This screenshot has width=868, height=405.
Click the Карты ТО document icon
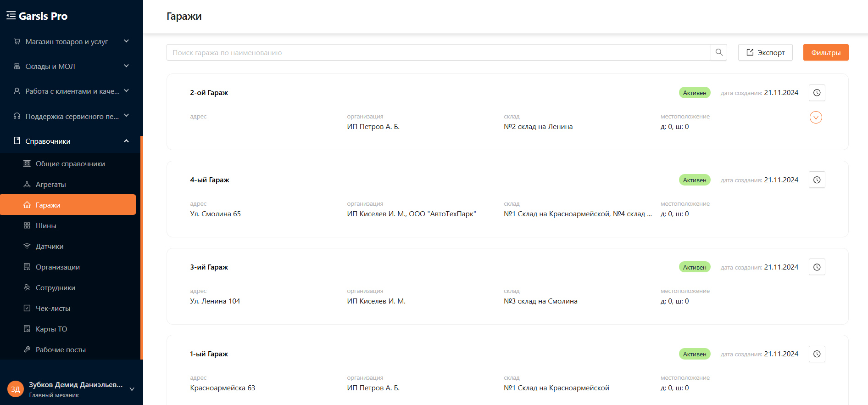27,329
